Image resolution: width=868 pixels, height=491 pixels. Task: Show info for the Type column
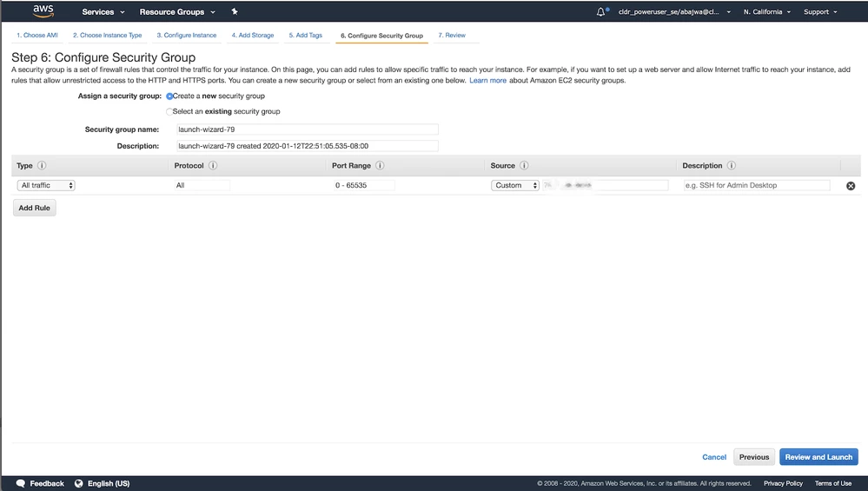click(42, 165)
